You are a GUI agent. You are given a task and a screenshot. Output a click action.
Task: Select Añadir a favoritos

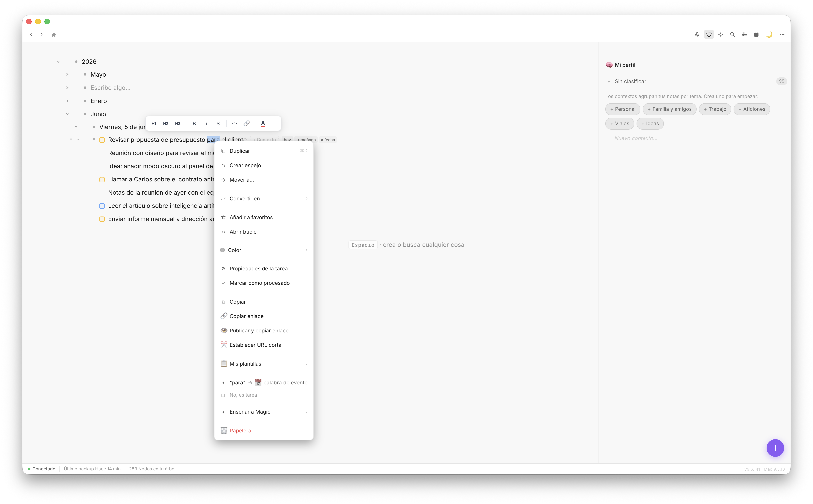coord(264,217)
